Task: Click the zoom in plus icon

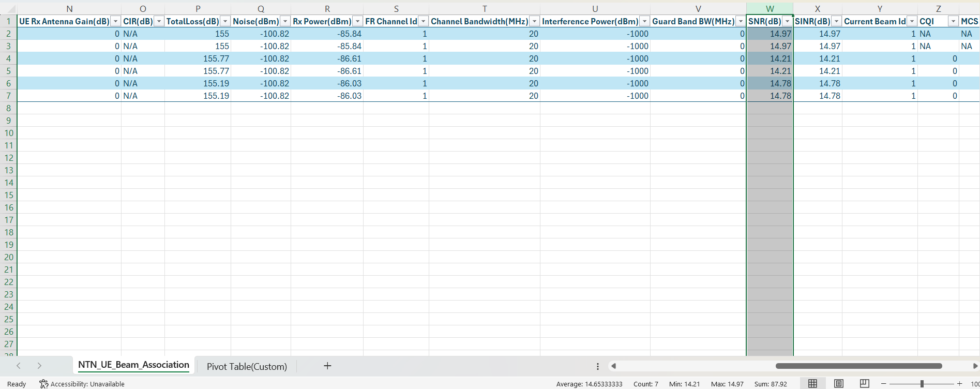Action: [960, 383]
